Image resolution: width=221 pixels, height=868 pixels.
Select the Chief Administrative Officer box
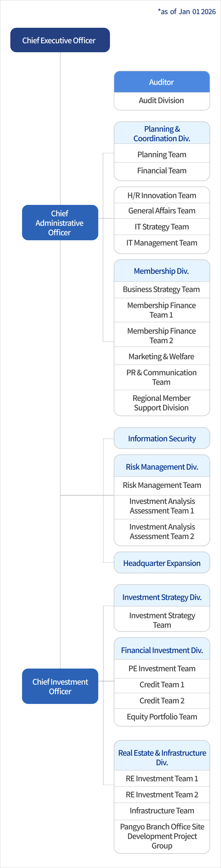[x=60, y=223]
